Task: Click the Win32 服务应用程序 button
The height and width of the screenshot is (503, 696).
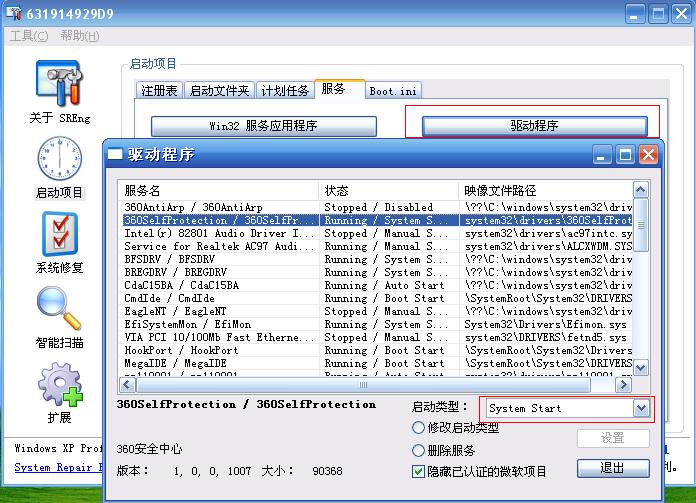Action: point(264,126)
